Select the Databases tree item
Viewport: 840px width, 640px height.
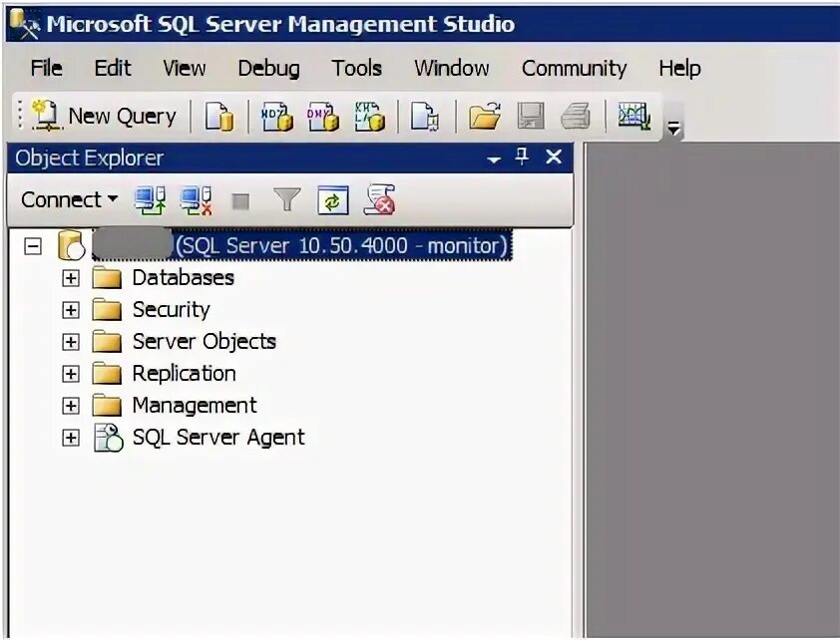click(184, 278)
